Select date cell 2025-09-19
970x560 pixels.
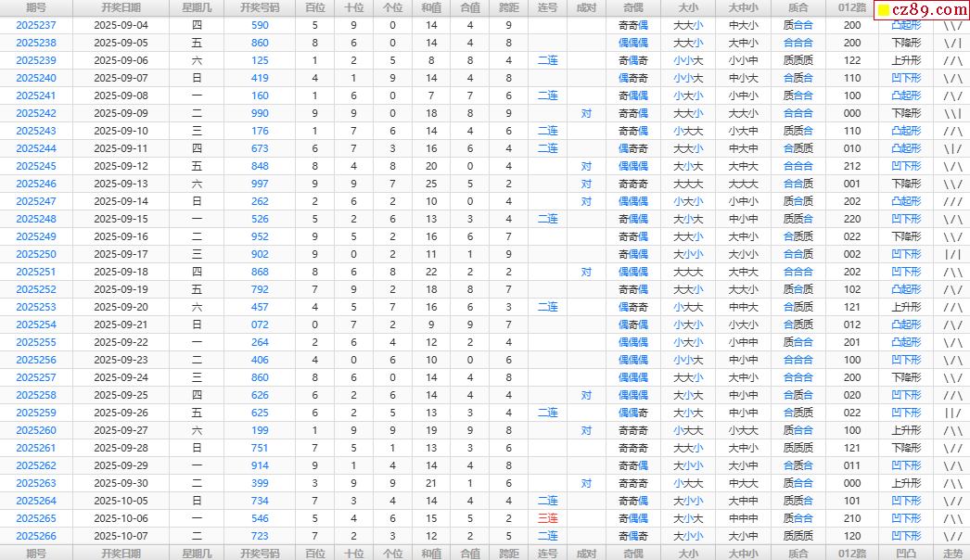click(x=121, y=289)
